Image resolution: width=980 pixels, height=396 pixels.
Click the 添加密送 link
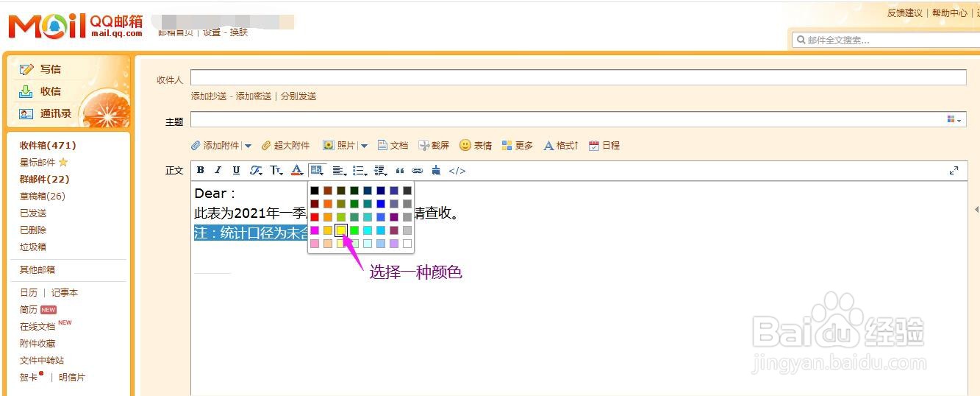pos(254,96)
